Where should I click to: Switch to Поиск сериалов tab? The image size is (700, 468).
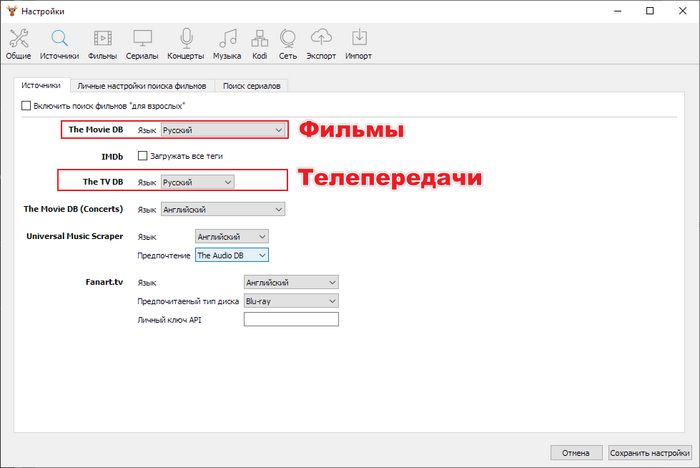(253, 86)
